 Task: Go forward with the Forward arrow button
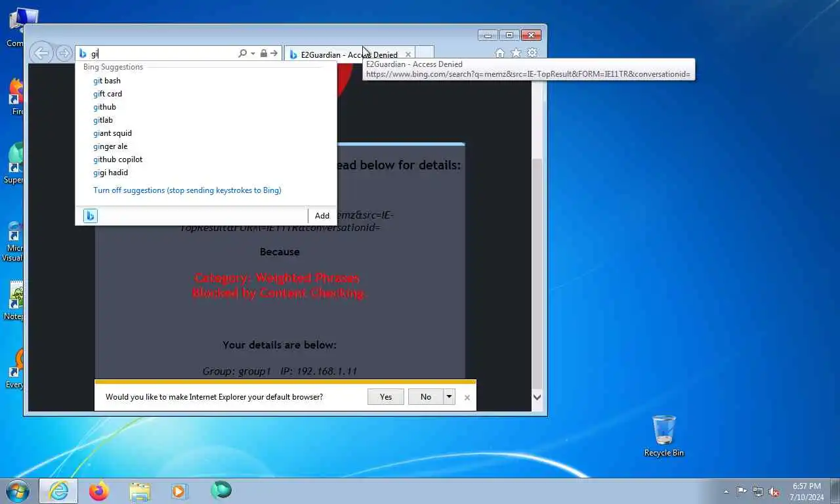click(x=64, y=53)
